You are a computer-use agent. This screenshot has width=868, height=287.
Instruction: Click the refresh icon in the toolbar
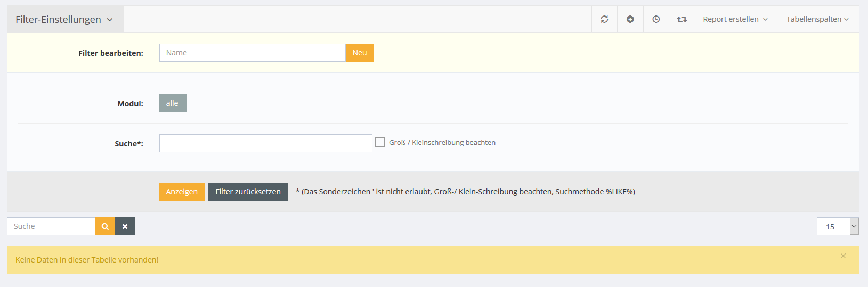[x=604, y=19]
